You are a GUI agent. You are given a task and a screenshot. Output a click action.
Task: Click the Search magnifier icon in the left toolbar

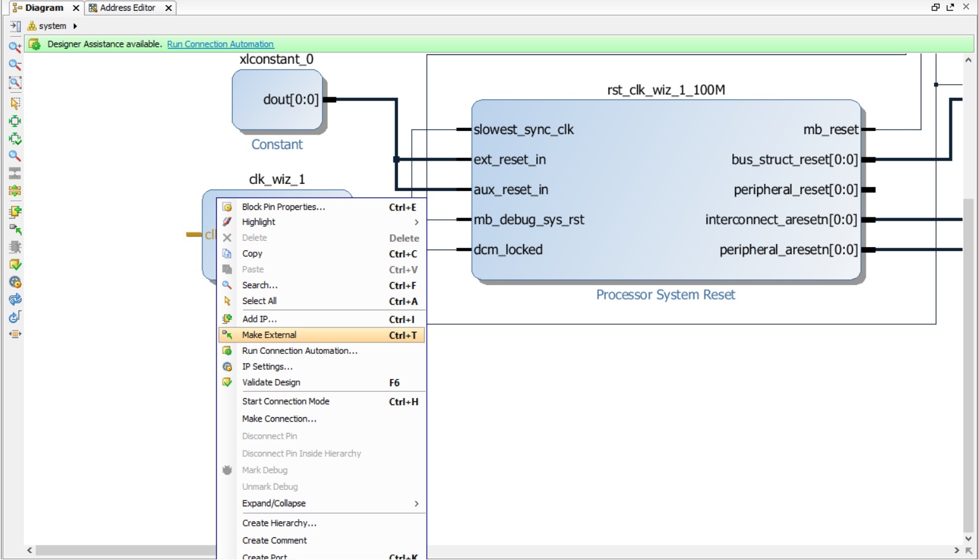[15, 155]
